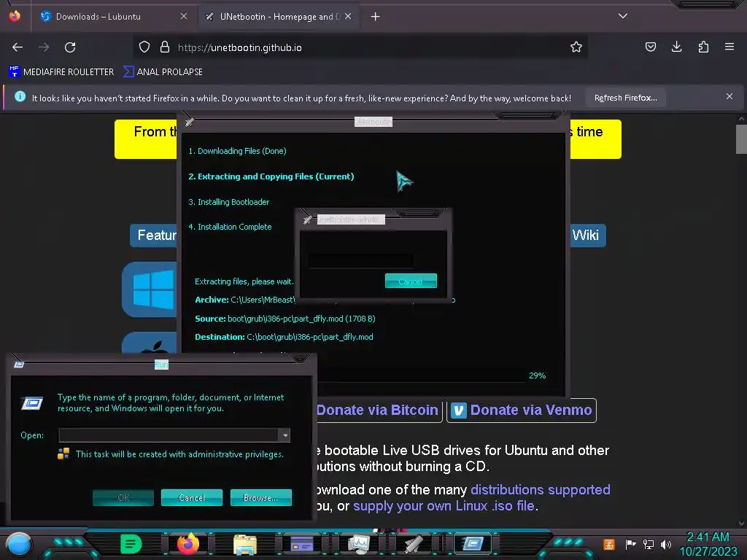Click the 29% progress label
The height and width of the screenshot is (560, 747).
(538, 376)
